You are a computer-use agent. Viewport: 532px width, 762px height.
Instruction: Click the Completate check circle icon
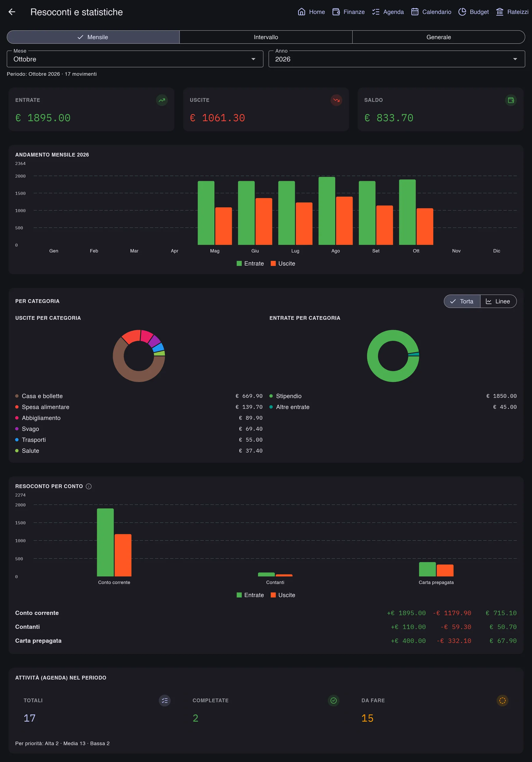(x=333, y=700)
